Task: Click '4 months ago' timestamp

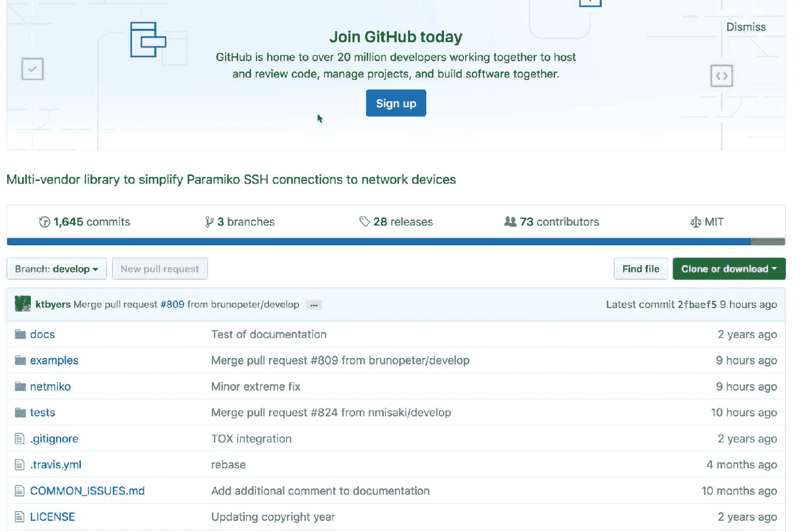Action: coord(742,465)
